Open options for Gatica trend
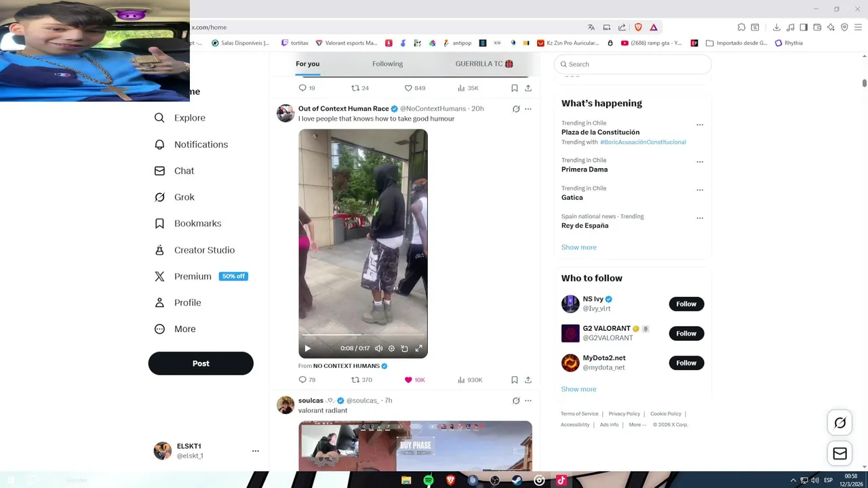 700,190
